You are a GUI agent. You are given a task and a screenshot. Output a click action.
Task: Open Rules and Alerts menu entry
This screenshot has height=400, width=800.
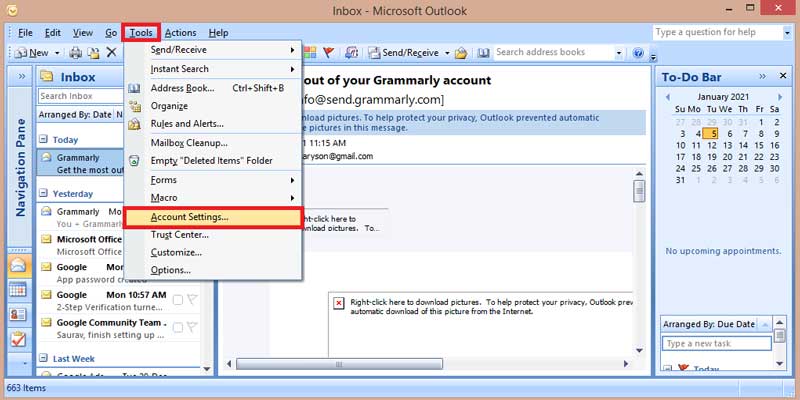click(x=213, y=124)
